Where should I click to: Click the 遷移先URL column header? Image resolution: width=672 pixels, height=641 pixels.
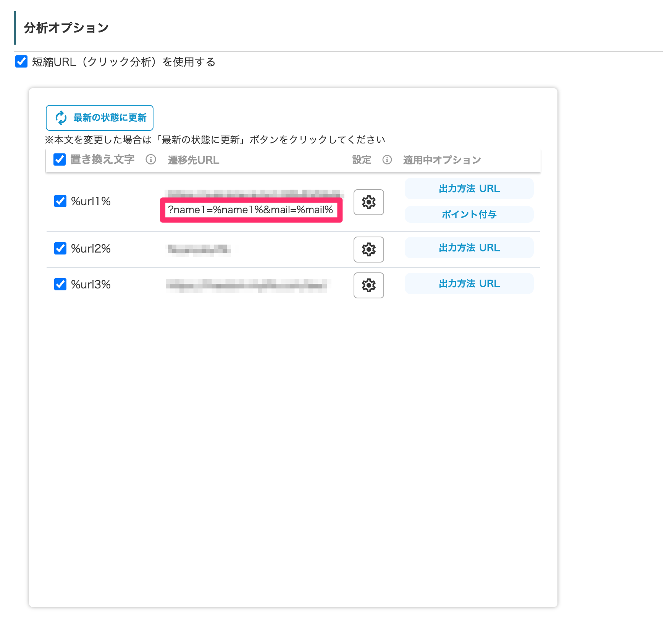click(x=194, y=160)
